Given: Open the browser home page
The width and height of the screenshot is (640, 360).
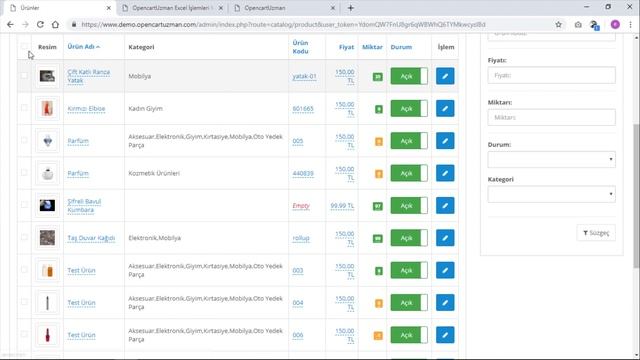Looking at the screenshot, I should [55, 24].
